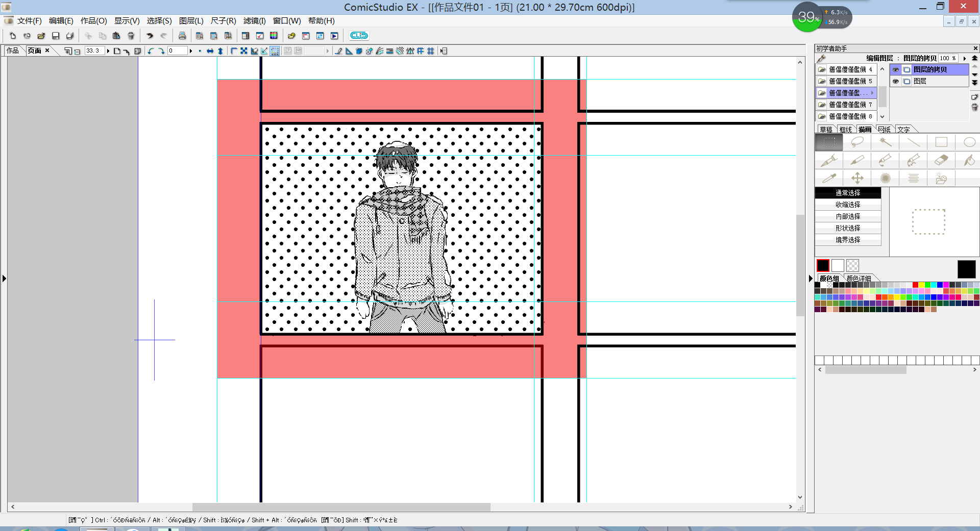Open the 滤镜(I) menu
The image size is (980, 531).
(254, 21)
